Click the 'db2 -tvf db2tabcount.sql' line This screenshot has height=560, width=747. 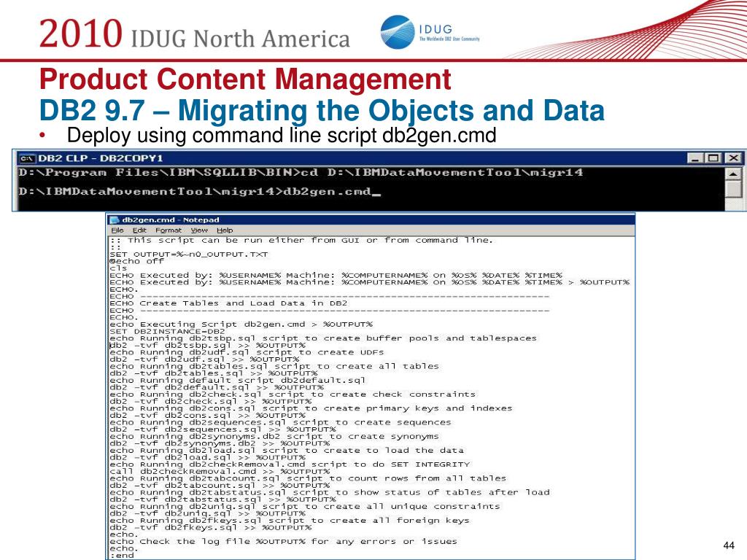point(220,486)
